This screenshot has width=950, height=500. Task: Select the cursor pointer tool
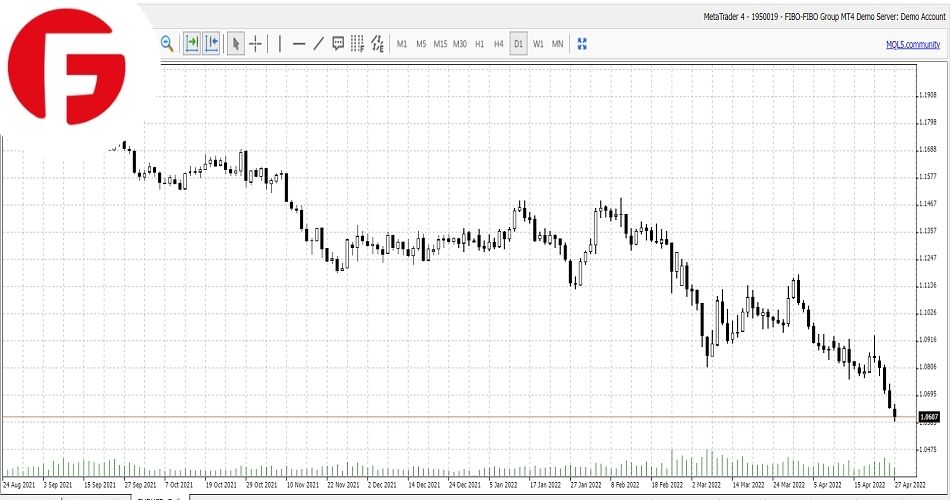236,43
